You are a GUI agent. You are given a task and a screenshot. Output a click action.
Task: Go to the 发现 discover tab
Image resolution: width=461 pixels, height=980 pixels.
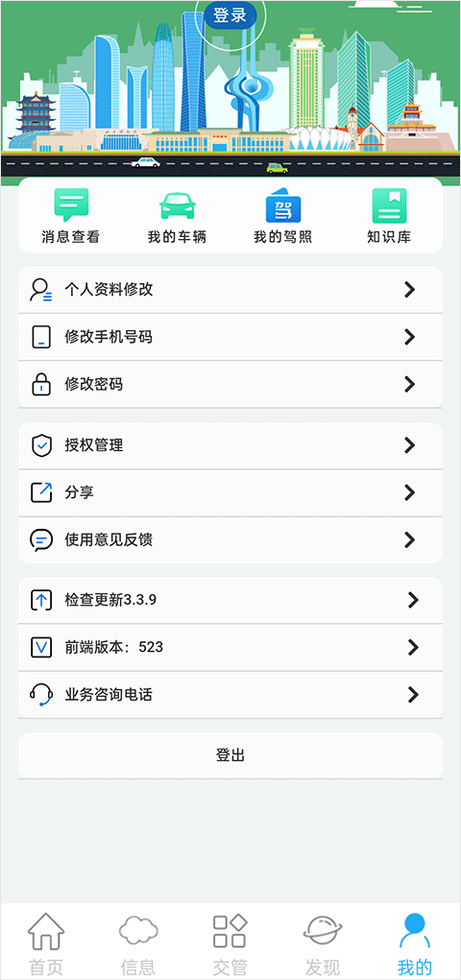click(x=322, y=944)
